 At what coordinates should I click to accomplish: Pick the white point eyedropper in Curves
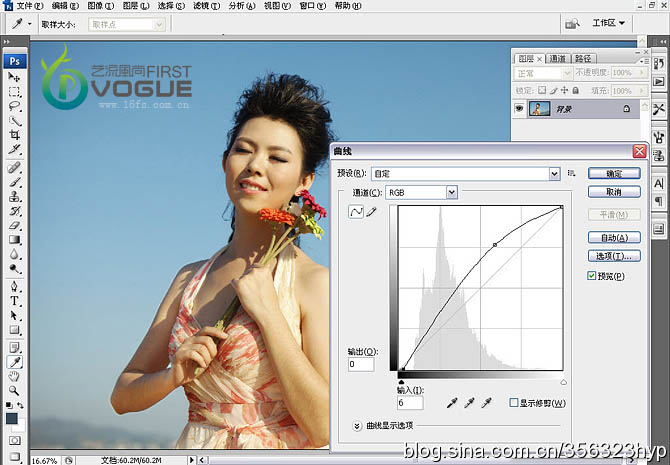487,402
